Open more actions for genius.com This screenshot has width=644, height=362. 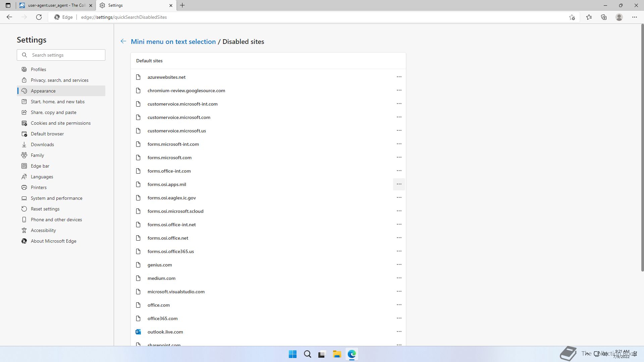[x=399, y=264]
